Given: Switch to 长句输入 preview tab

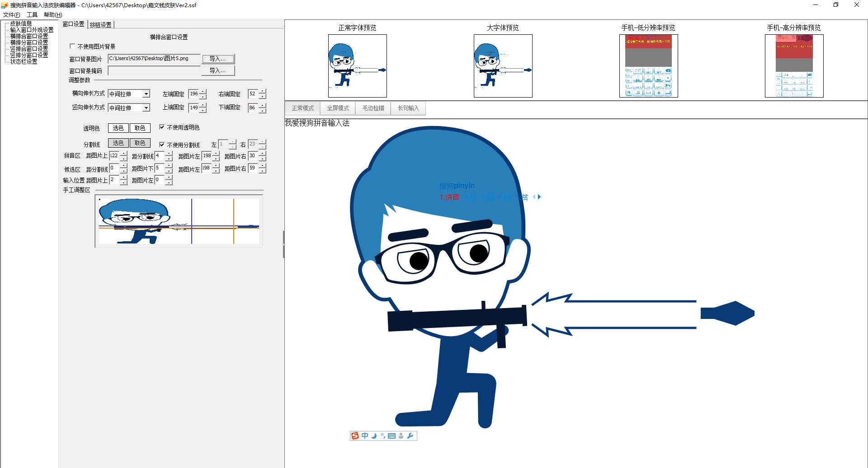Looking at the screenshot, I should (x=408, y=108).
